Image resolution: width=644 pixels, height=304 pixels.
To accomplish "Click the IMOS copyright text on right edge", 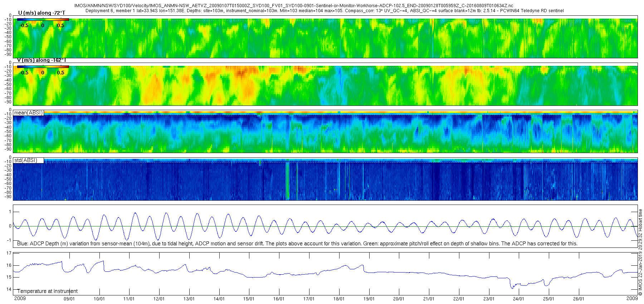I will point(640,252).
